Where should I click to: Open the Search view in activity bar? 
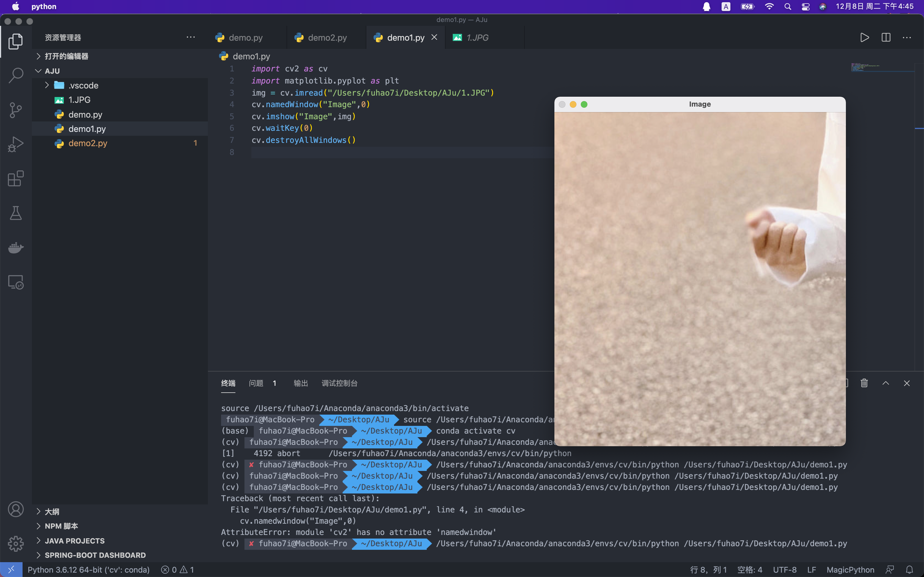point(16,75)
